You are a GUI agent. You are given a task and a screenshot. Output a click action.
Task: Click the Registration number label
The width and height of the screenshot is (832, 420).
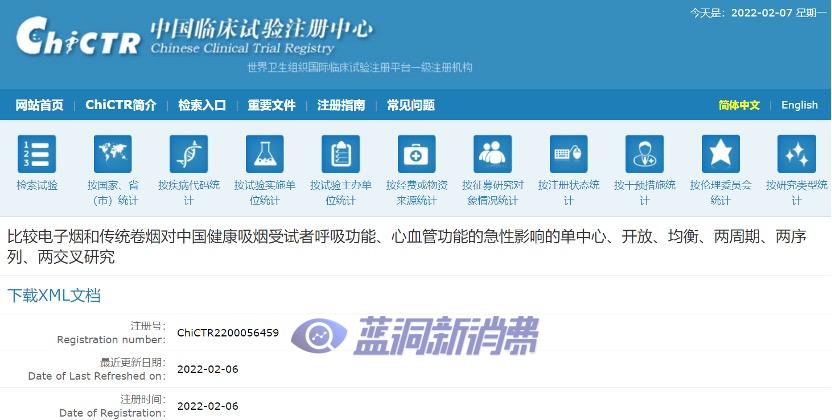(x=111, y=339)
